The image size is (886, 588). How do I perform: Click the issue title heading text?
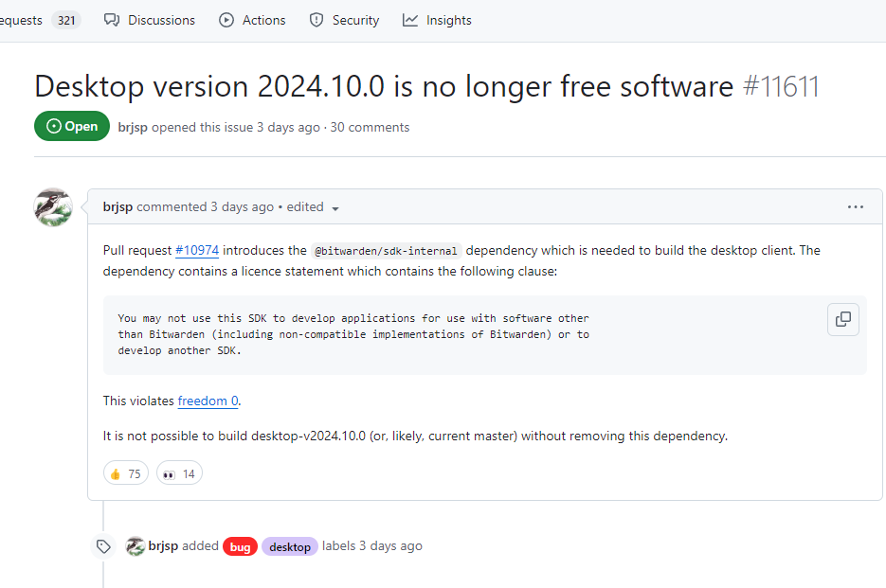384,87
